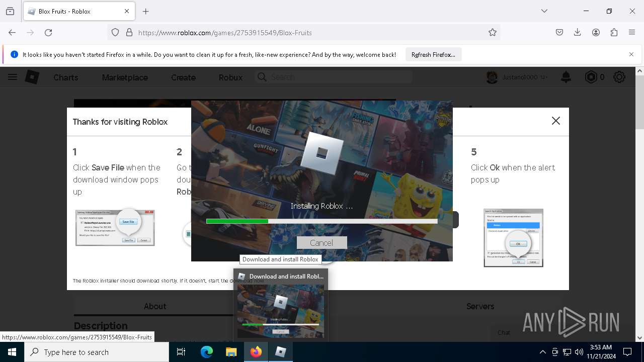Click the Firefox recent browsing icon
644x362 pixels.
(10, 11)
